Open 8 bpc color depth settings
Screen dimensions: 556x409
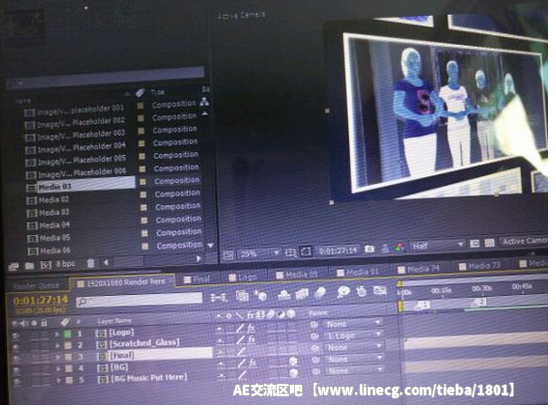[66, 264]
